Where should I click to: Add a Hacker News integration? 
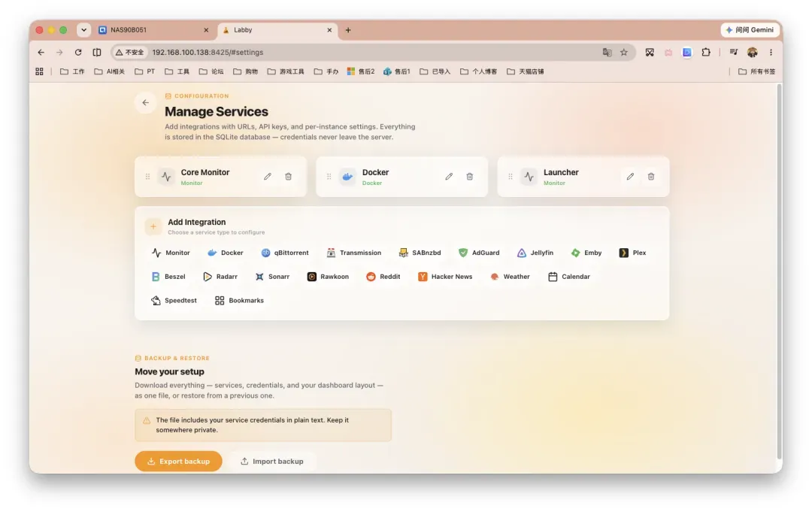pos(445,277)
